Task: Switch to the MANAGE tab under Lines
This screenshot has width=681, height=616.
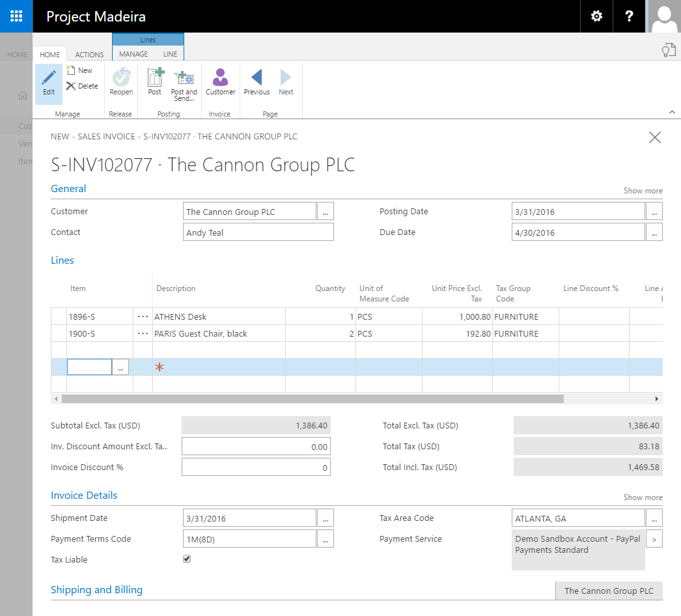Action: coord(133,54)
